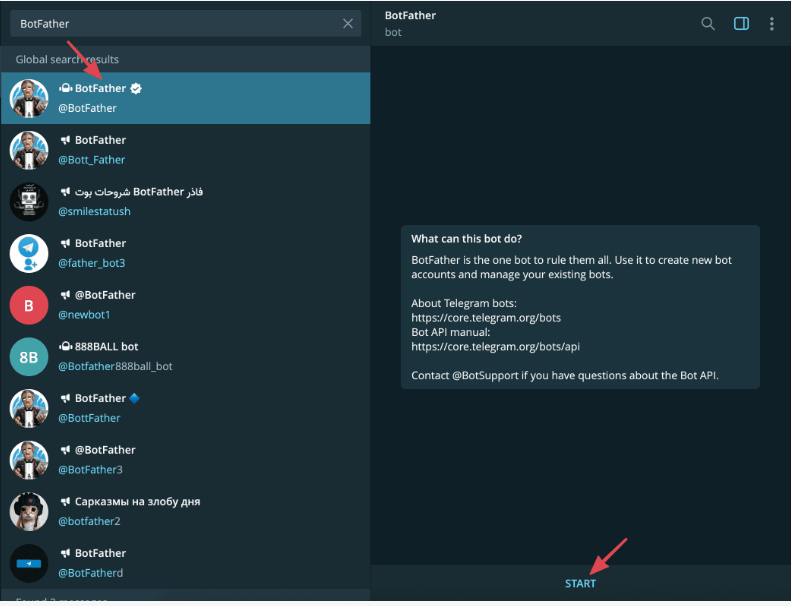Select verified BotFather result @BotFather
This screenshot has width=791, height=606.
(x=185, y=98)
